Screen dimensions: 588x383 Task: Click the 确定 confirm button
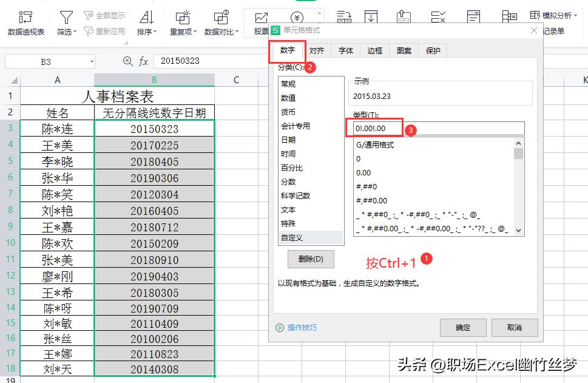click(462, 327)
